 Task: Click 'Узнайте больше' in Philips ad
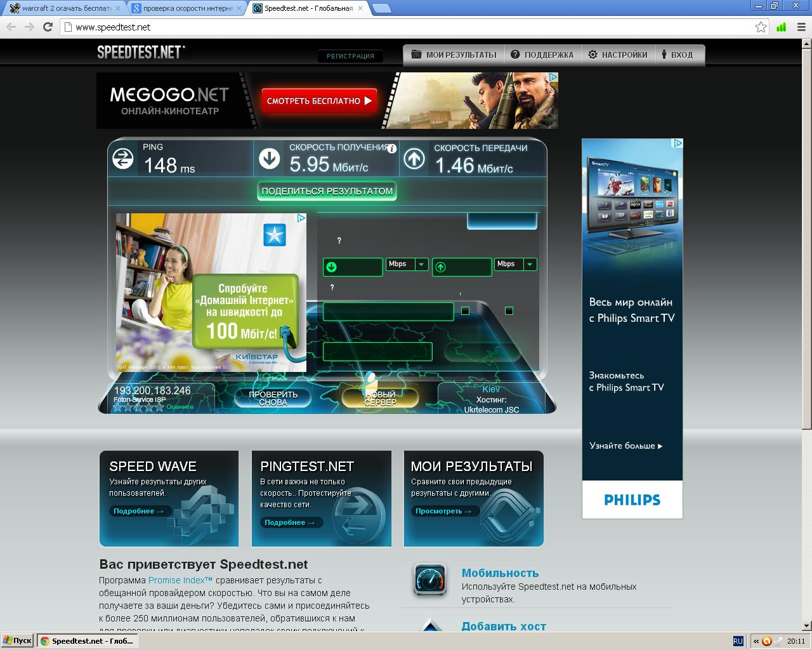coord(625,446)
